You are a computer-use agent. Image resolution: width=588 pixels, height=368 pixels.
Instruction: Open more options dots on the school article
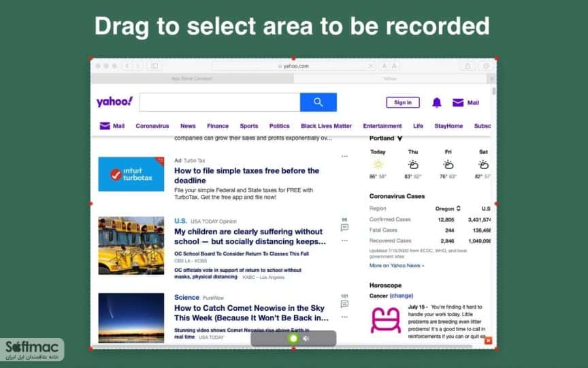click(344, 241)
